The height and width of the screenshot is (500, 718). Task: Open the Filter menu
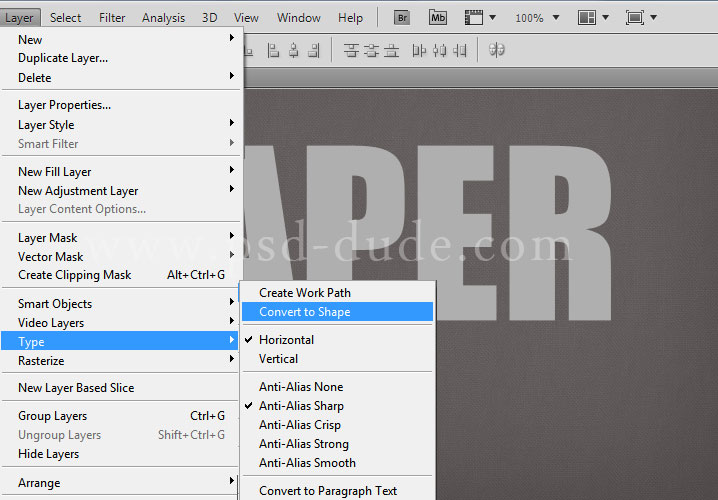pos(112,18)
